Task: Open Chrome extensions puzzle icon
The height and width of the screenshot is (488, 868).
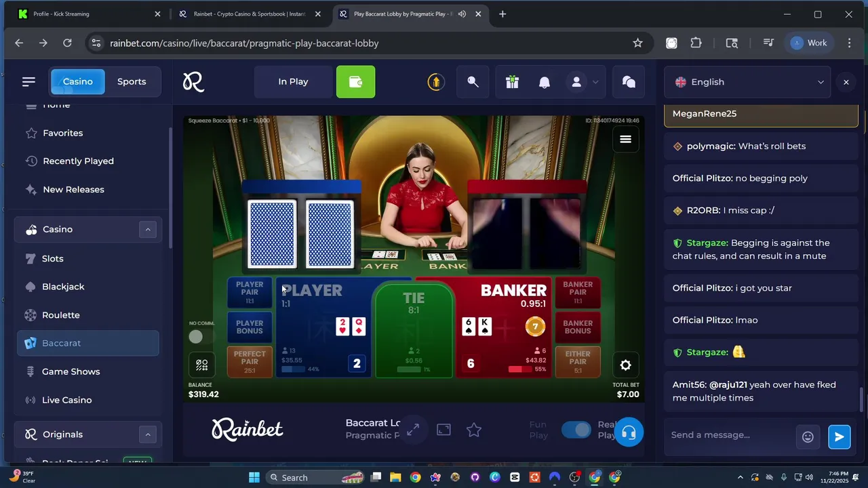Action: coord(696,43)
